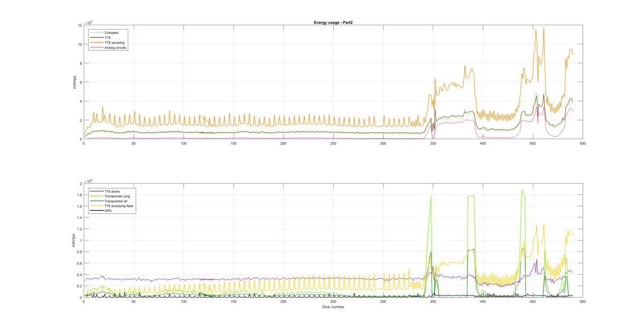Select the "Transponder all" legend entry
This screenshot has width=644, height=334.
point(115,201)
